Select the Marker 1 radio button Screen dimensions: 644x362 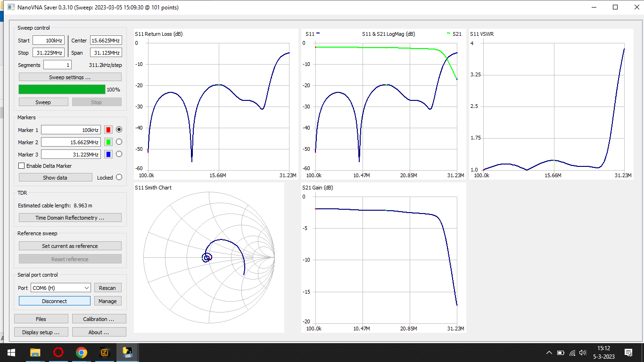coord(119,130)
